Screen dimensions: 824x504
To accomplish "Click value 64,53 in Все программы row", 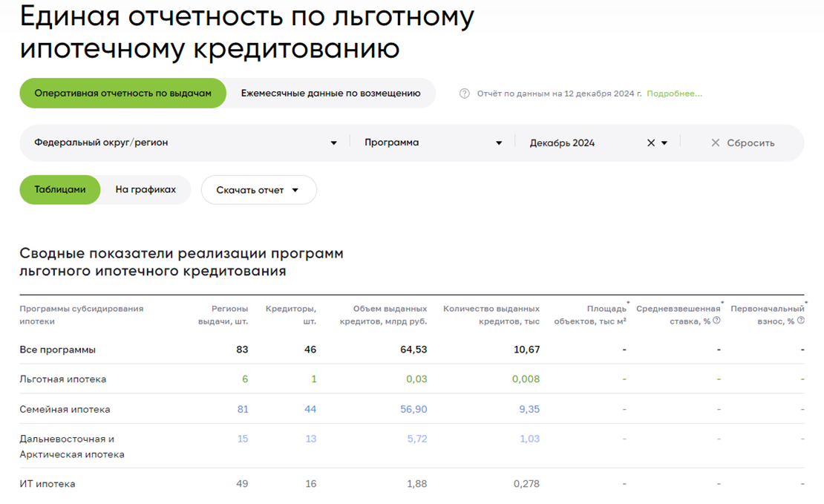I will (413, 350).
